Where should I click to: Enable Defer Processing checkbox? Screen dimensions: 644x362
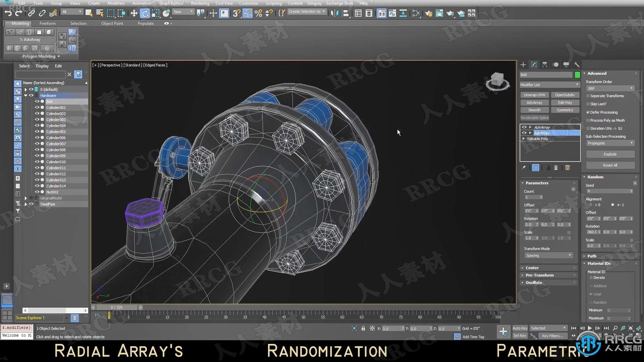(587, 112)
